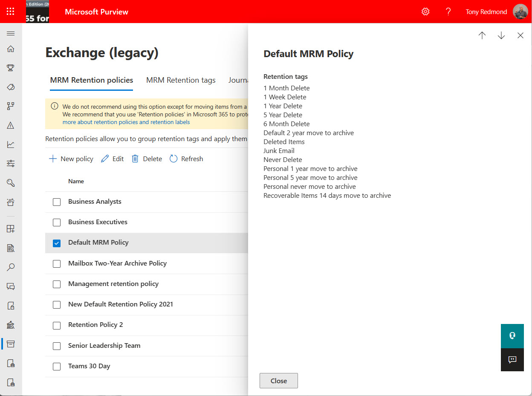Select the Management retention policy name

[x=113, y=284]
